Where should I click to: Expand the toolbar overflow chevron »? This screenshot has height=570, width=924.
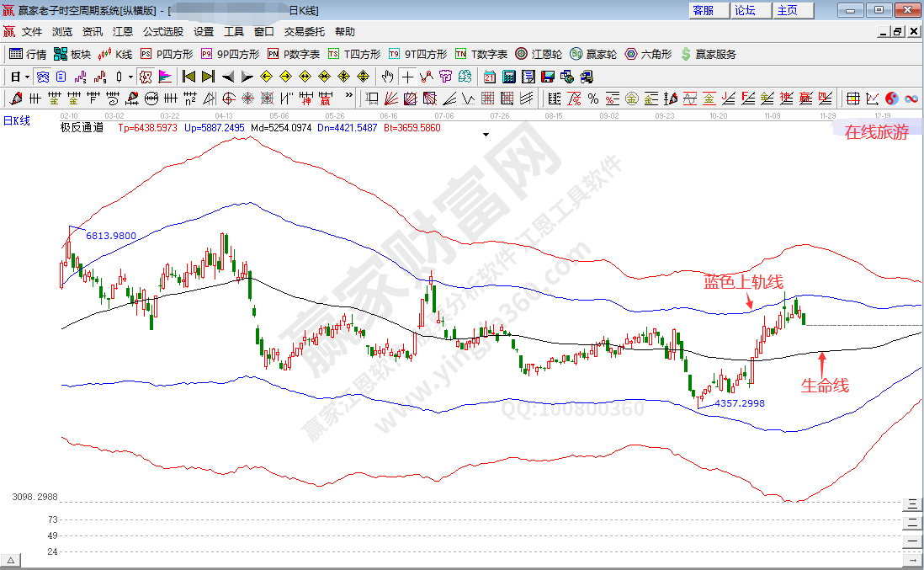(x=349, y=99)
